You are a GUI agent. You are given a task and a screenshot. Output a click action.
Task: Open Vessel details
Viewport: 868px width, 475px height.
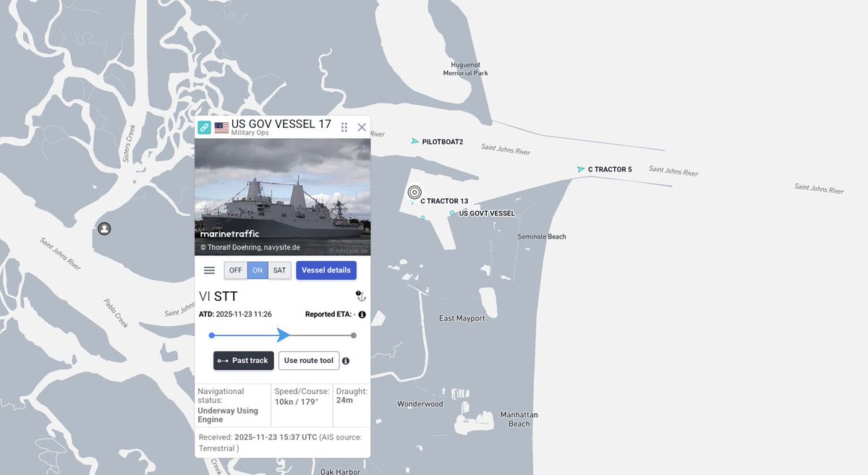tap(326, 270)
